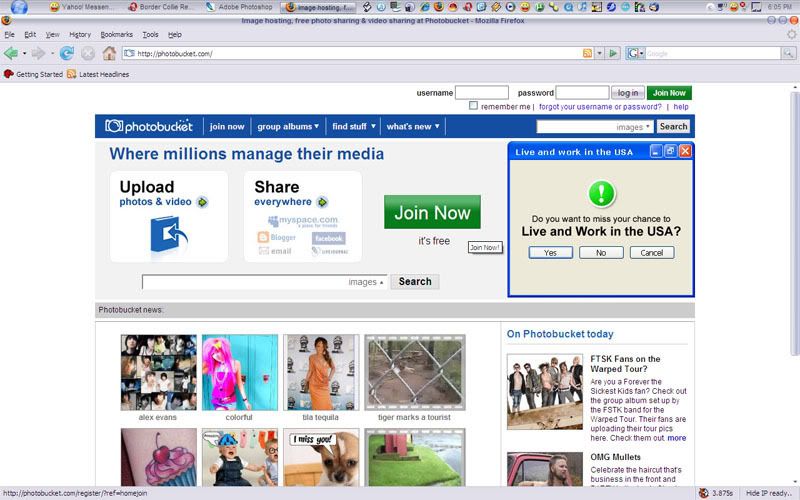Open the Home page icon
Screen dimensions: 800x500
coord(109,53)
